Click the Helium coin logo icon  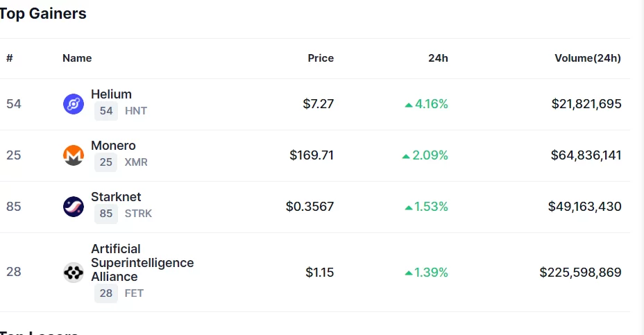point(74,104)
